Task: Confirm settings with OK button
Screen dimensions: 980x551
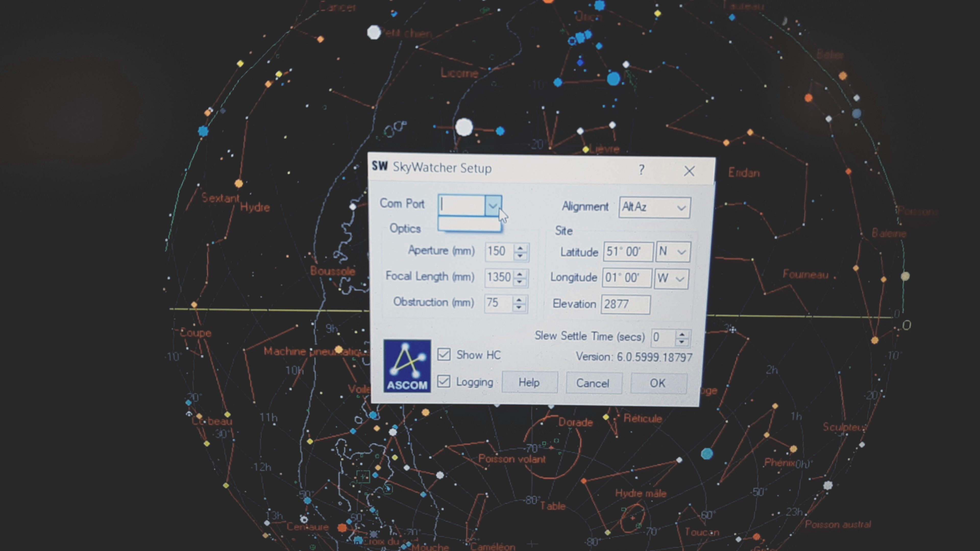Action: (x=658, y=383)
